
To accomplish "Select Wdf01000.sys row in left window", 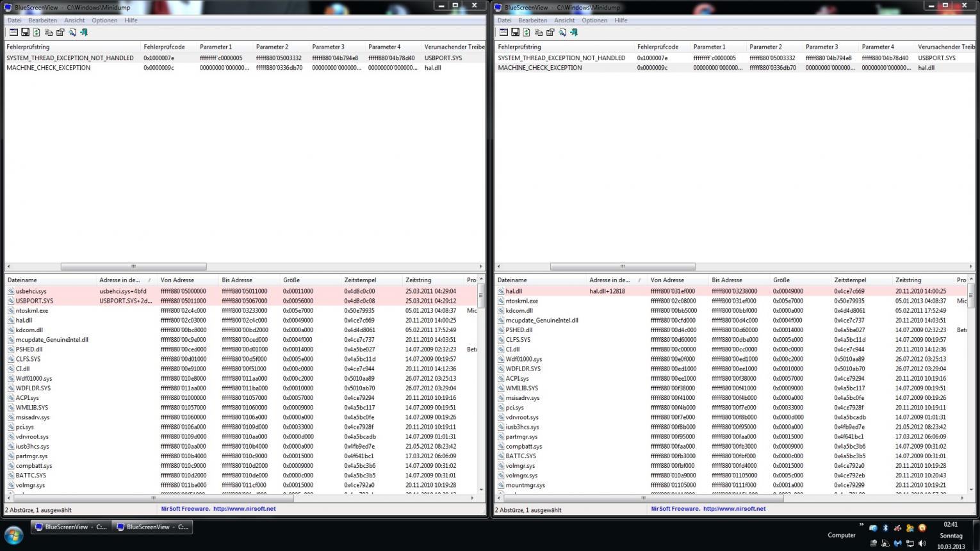I will point(242,378).
